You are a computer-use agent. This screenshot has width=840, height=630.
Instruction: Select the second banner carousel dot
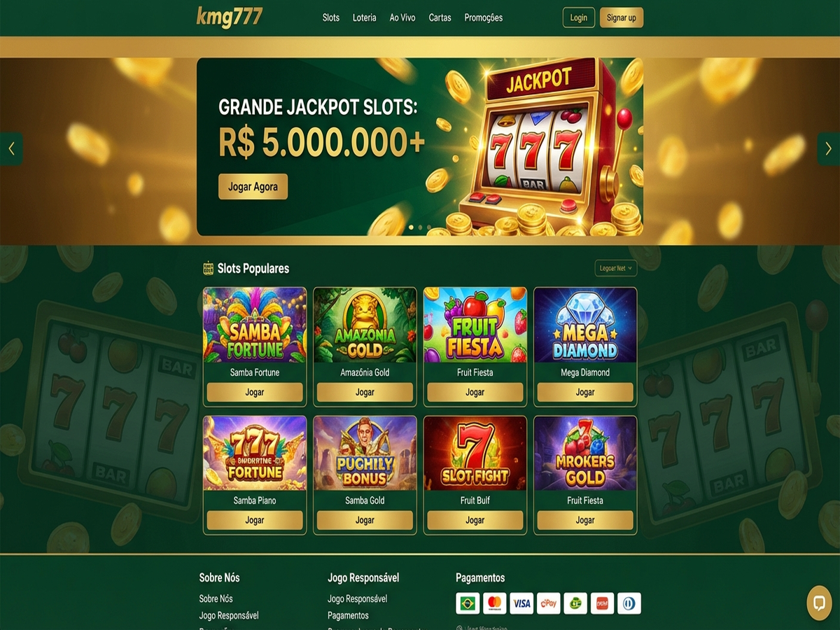point(420,227)
